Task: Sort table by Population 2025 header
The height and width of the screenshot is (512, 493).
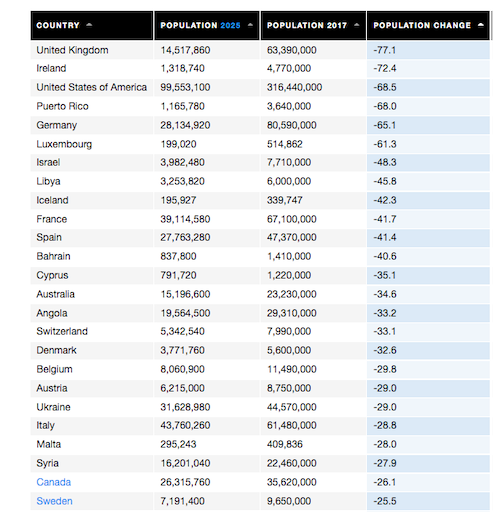Action: (x=200, y=25)
